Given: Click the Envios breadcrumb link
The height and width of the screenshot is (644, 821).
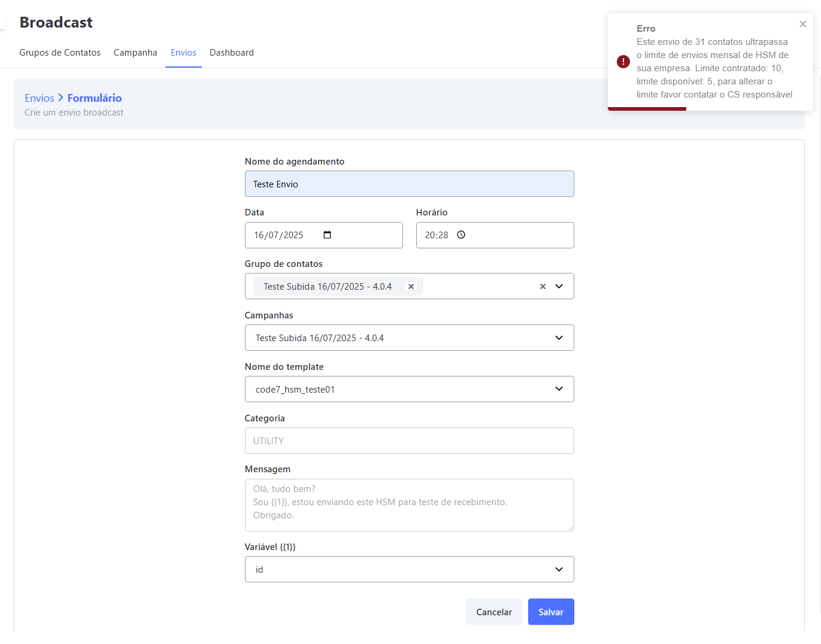Looking at the screenshot, I should [x=40, y=98].
